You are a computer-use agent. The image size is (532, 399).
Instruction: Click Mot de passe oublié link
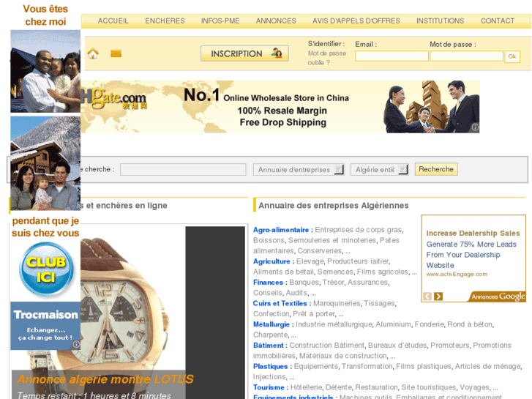click(326, 58)
